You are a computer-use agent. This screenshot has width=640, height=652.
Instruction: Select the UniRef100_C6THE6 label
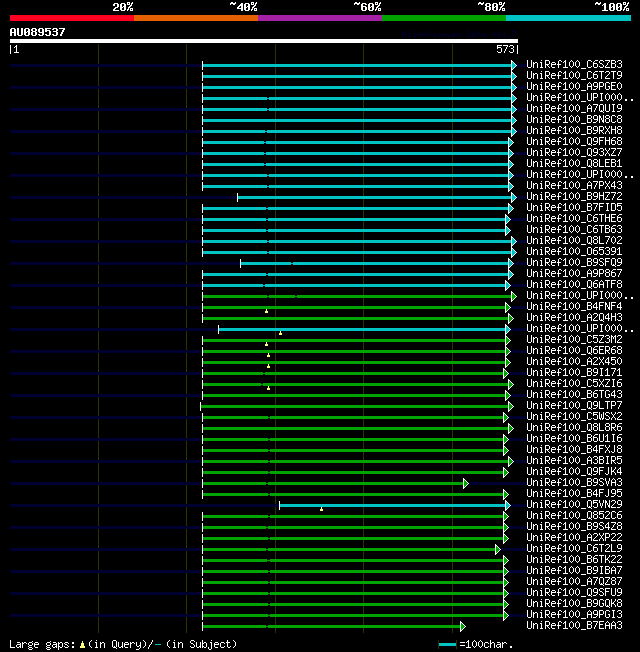click(x=574, y=218)
